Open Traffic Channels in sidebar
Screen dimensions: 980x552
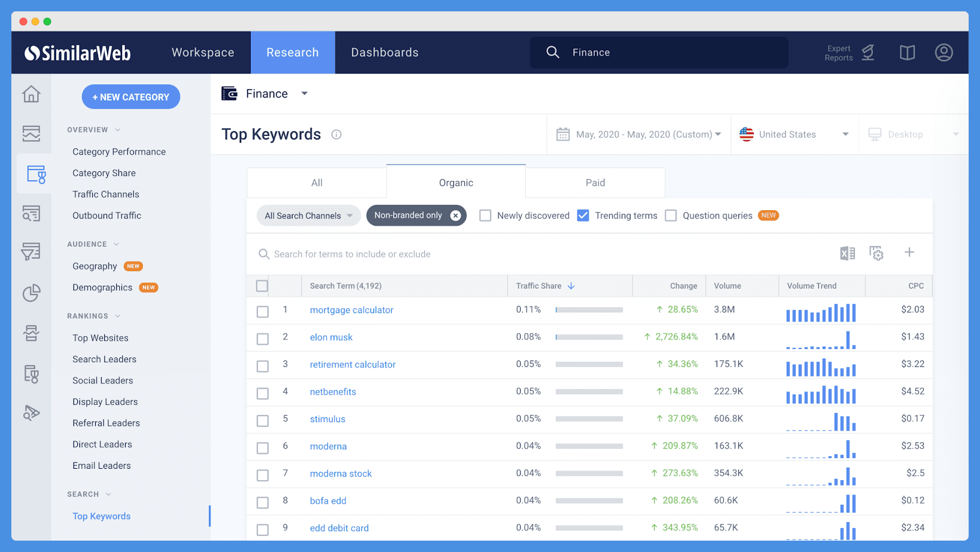point(106,195)
